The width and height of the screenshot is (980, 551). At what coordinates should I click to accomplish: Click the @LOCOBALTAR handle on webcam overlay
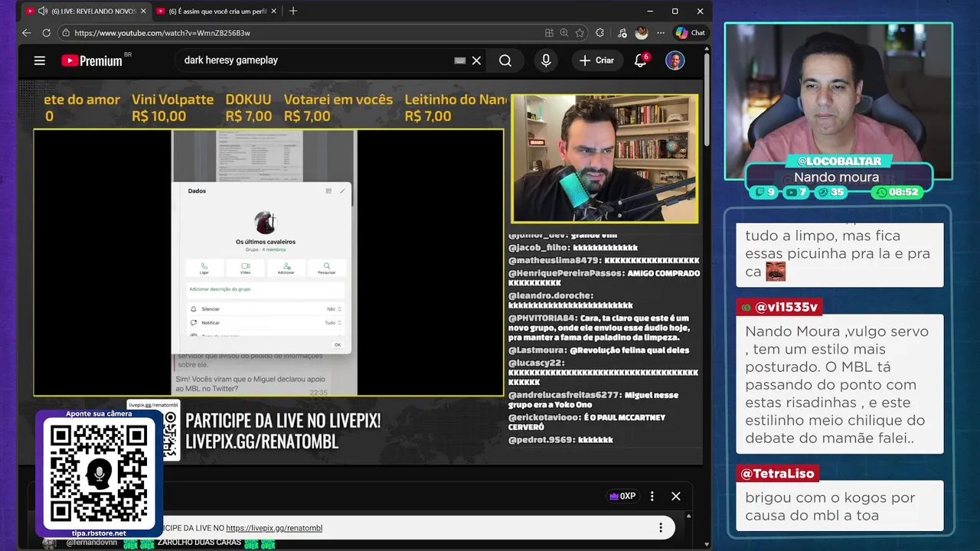point(839,161)
